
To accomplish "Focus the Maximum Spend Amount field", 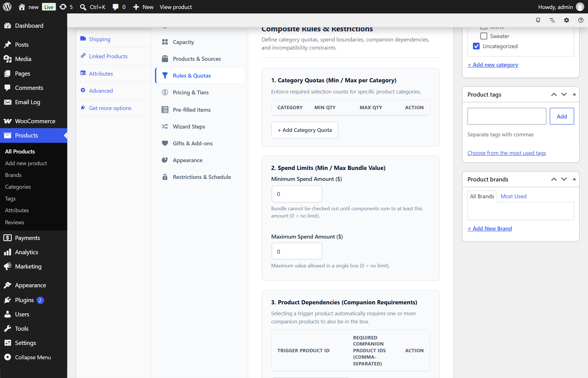I will coord(297,251).
